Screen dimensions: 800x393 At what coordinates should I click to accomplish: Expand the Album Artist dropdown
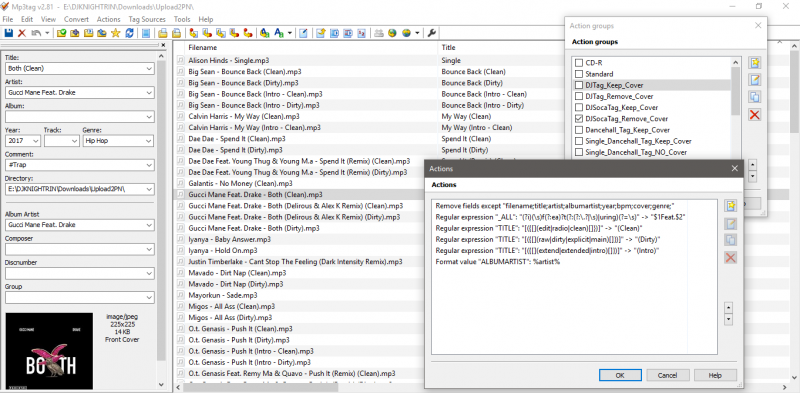149,225
